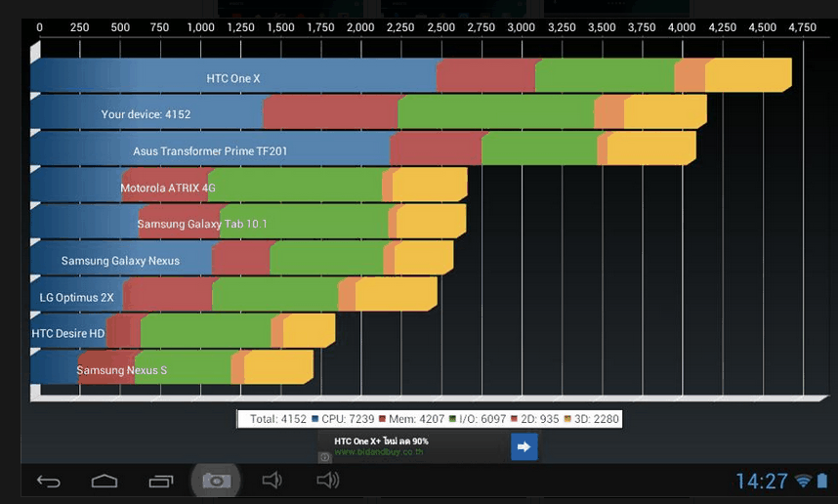Click the 3,250 axis tick label
The width and height of the screenshot is (838, 504).
pos(562,27)
